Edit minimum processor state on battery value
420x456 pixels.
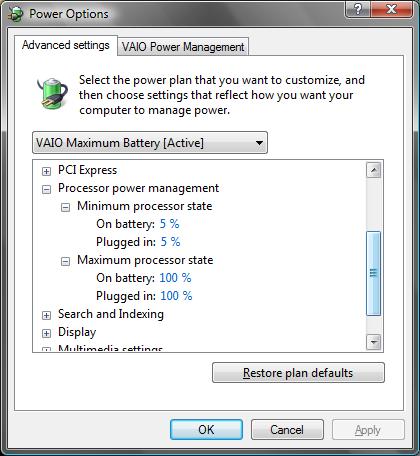pyautogui.click(x=170, y=224)
